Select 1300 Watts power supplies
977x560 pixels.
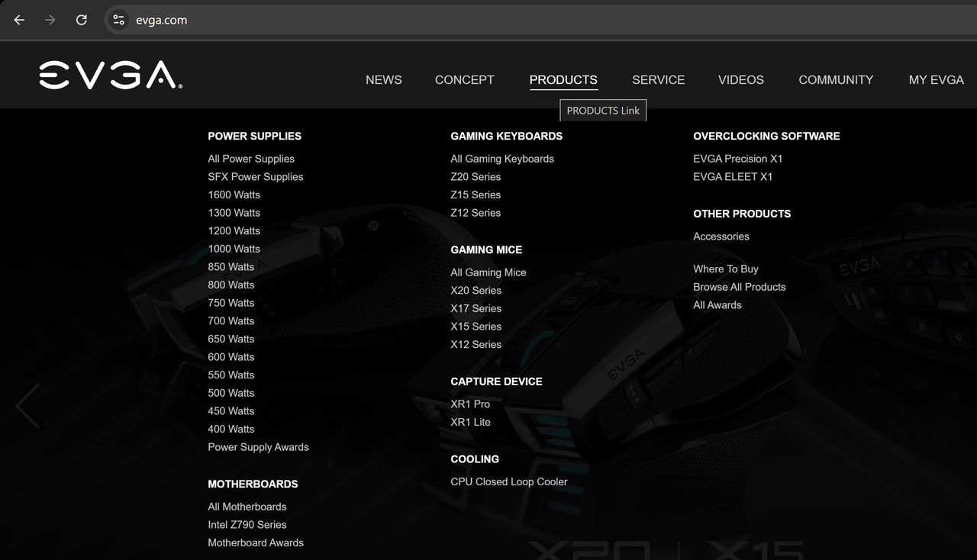(234, 213)
